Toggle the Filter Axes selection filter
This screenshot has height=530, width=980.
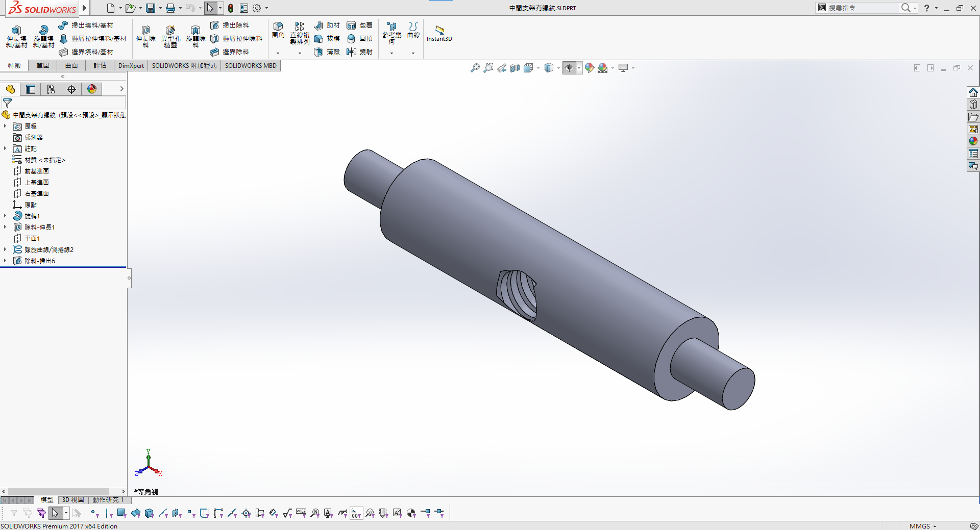click(x=163, y=513)
